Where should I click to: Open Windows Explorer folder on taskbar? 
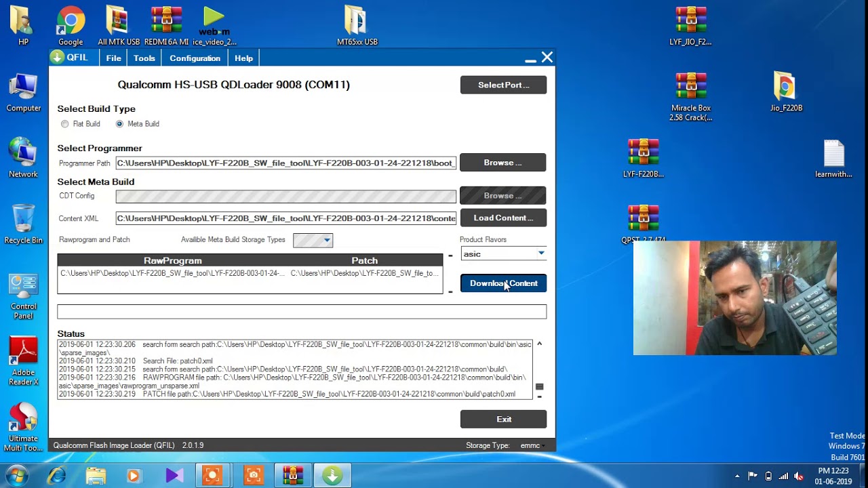(x=96, y=476)
